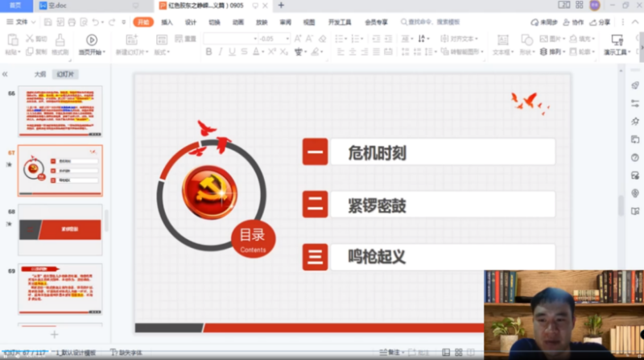Click the add slide plus button
The height and width of the screenshot is (360, 644).
54,334
